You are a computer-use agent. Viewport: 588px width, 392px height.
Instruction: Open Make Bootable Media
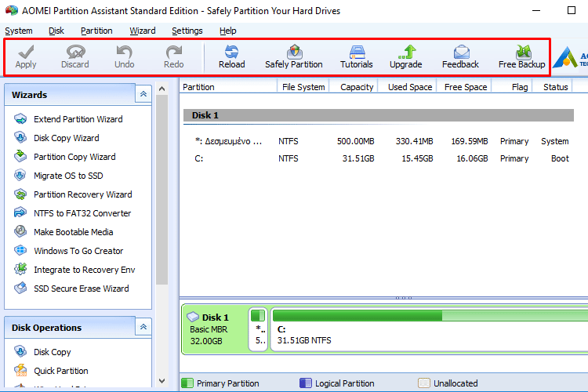[x=64, y=232]
